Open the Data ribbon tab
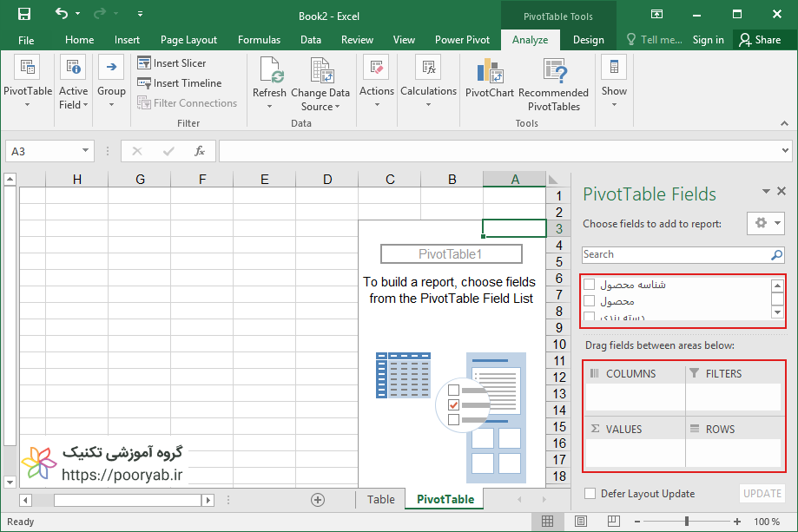This screenshot has height=532, width=798. pyautogui.click(x=311, y=40)
